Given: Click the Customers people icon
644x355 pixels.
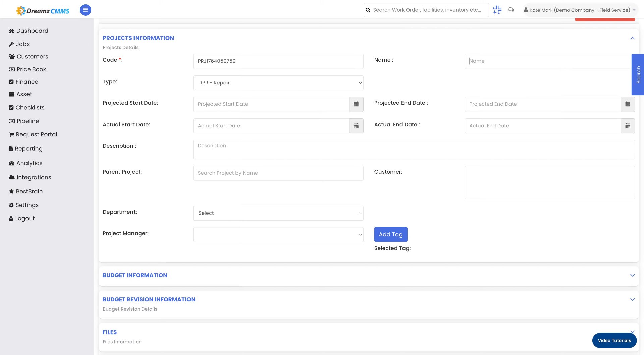Looking at the screenshot, I should coord(12,57).
